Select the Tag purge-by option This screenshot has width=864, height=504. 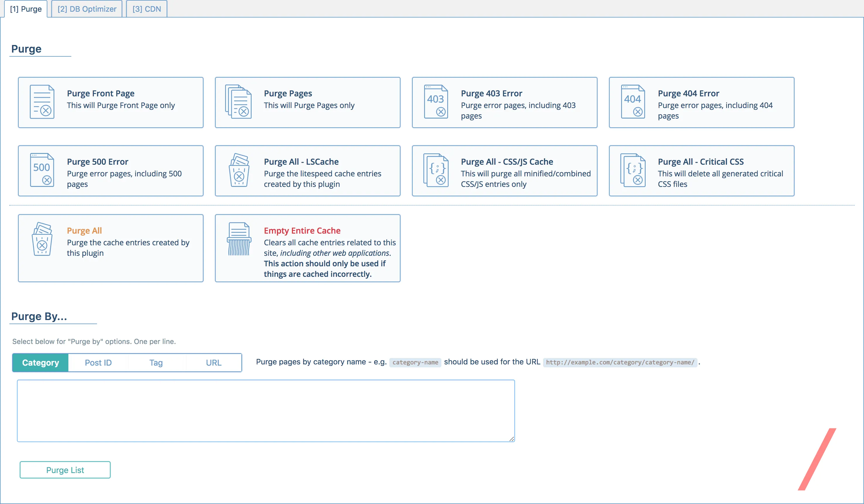tap(156, 362)
